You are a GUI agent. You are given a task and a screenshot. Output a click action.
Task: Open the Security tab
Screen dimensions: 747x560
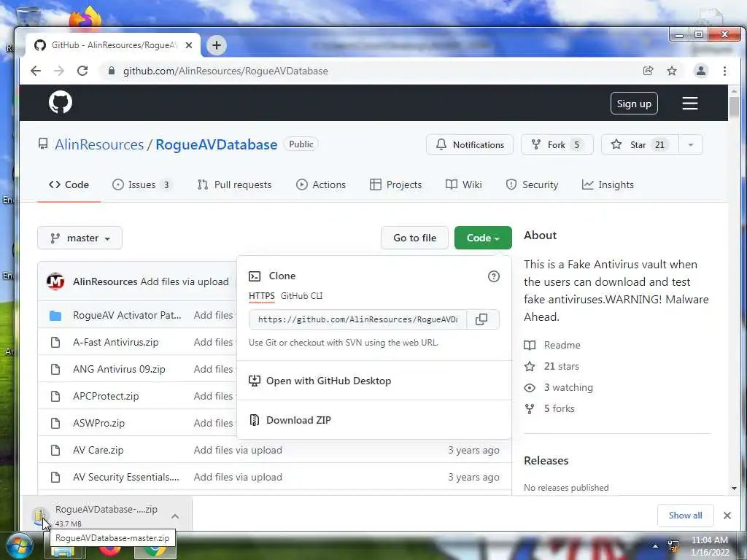tap(532, 184)
